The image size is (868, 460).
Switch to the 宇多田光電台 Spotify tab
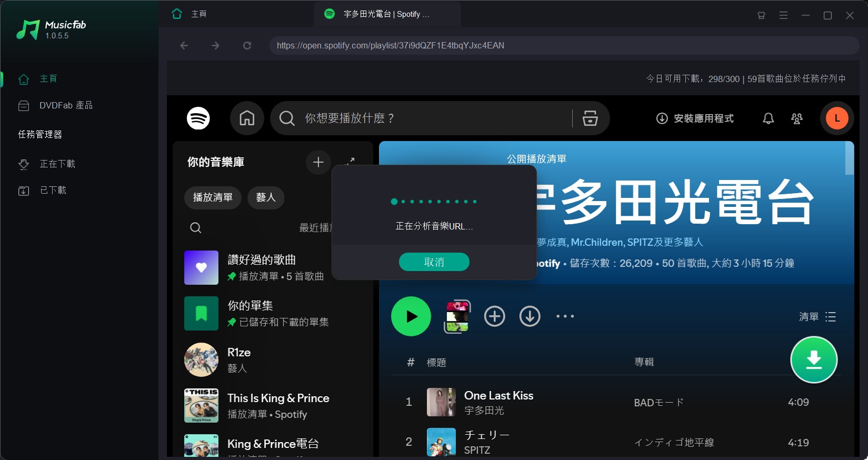[x=387, y=14]
